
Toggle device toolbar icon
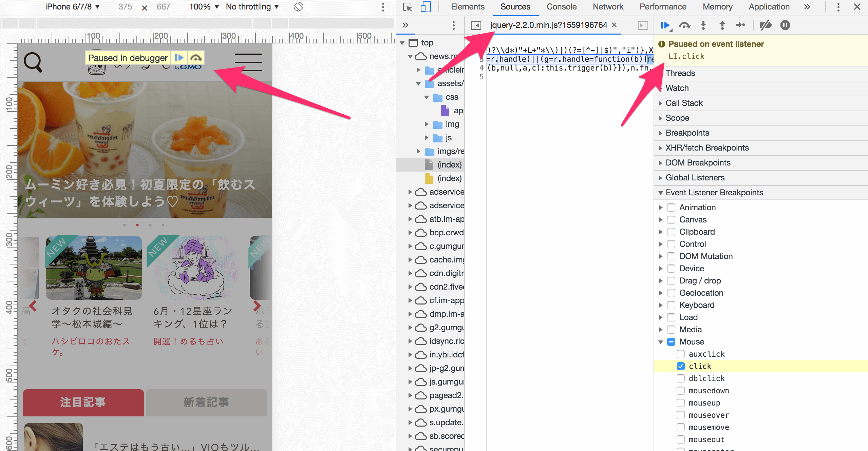point(426,7)
